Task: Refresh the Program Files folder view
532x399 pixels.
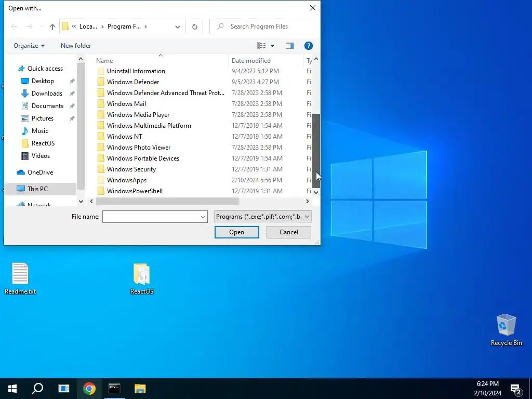Action: point(194,26)
